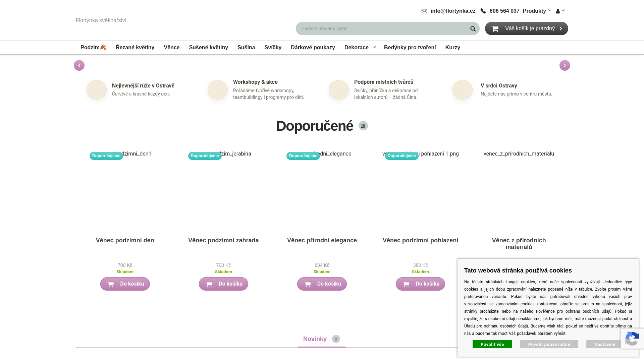
Task: Click Flortýnka květinářství logo text
Action: tap(101, 20)
